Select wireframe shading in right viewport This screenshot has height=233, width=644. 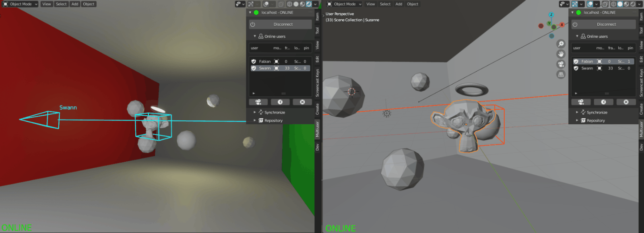pos(613,4)
